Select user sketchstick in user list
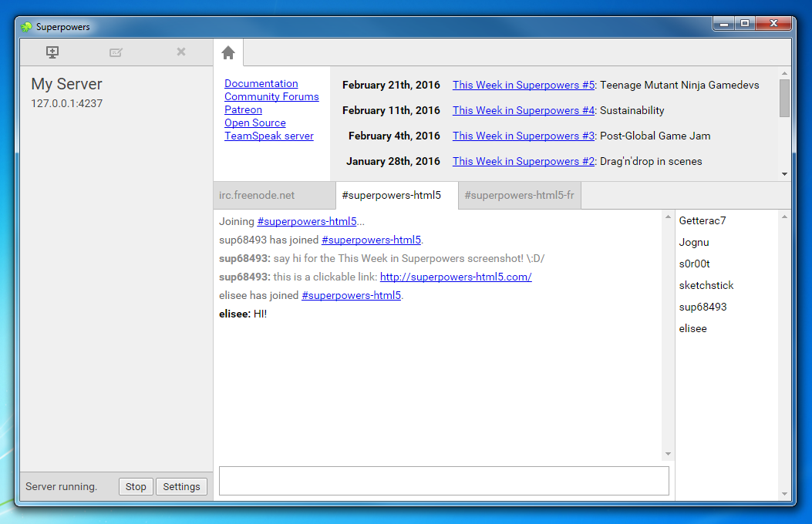This screenshot has height=524, width=812. [x=706, y=286]
